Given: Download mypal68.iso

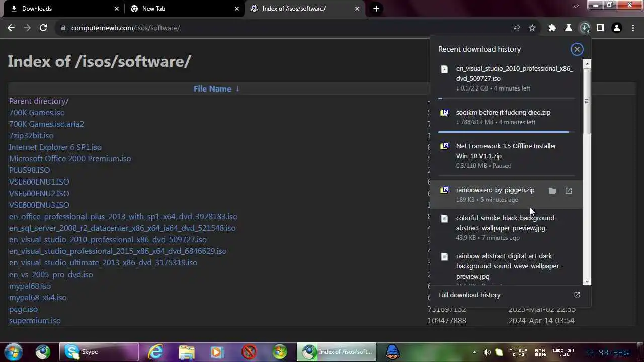Looking at the screenshot, I should click(x=30, y=286).
